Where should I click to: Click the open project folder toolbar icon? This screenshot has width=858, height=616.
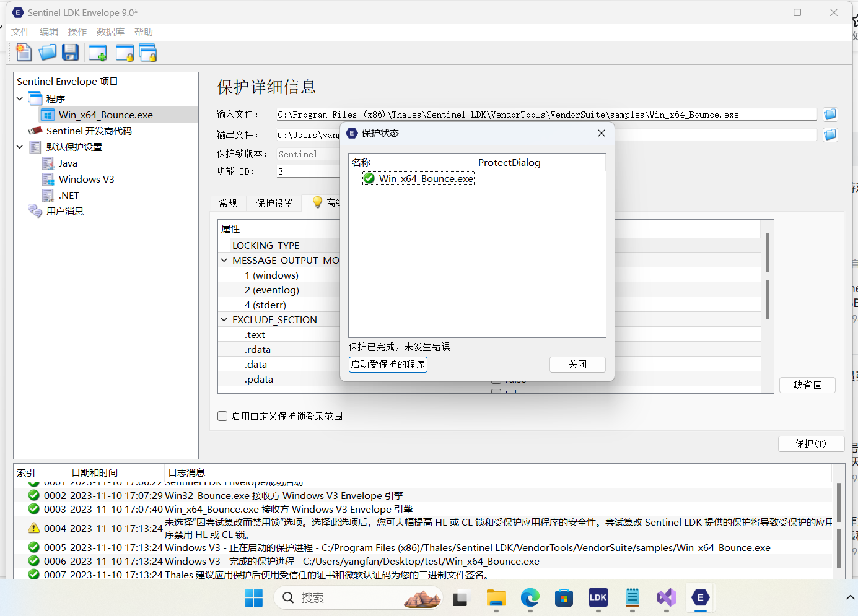pos(47,53)
